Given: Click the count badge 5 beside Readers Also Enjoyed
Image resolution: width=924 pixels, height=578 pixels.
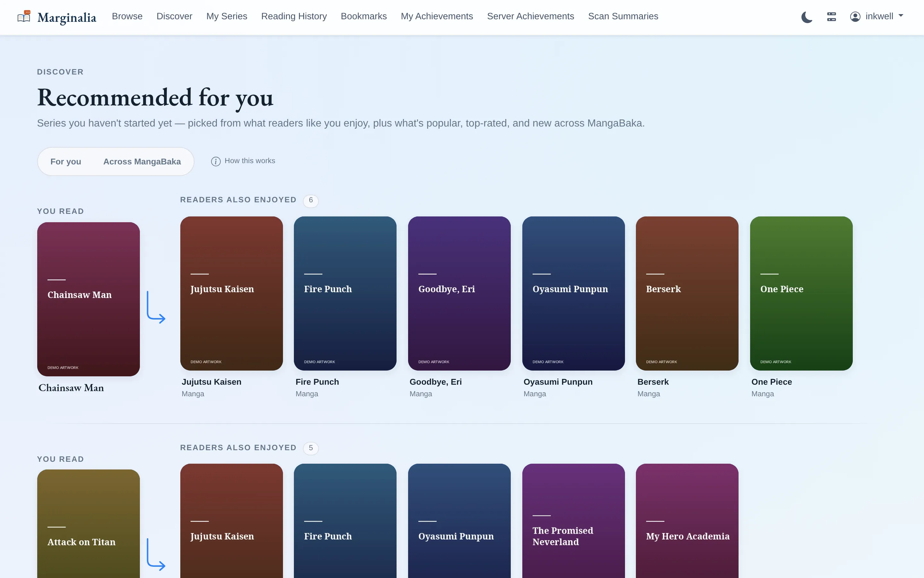Looking at the screenshot, I should pyautogui.click(x=311, y=448).
